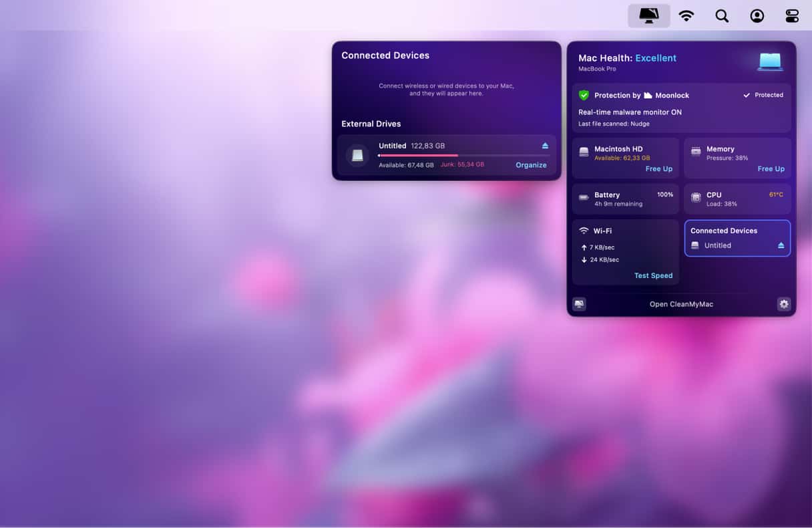
Task: Click the "External Drives" heading
Action: (371, 124)
